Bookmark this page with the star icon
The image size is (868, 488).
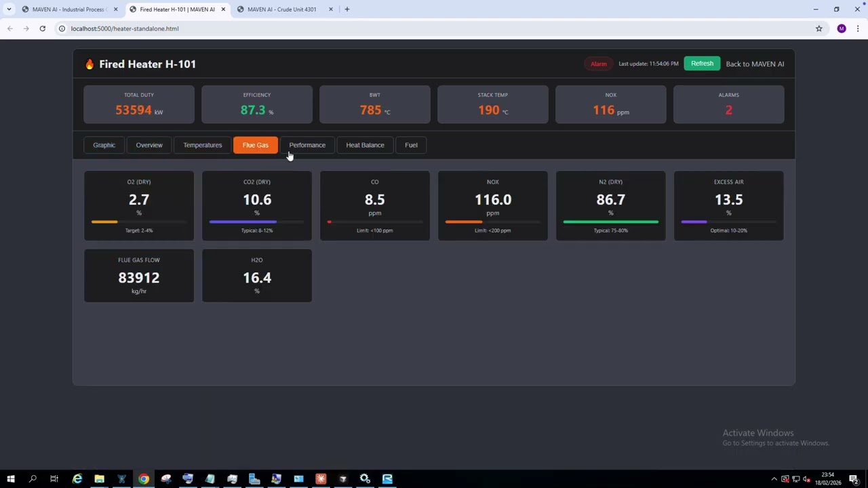coord(818,28)
